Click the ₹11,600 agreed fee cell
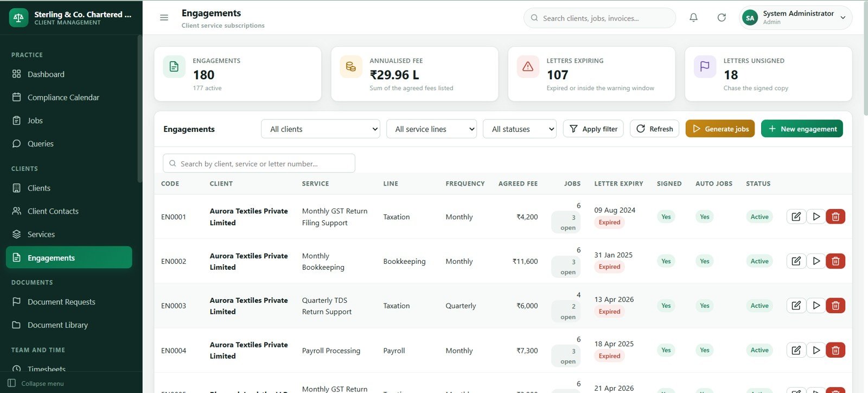This screenshot has height=393, width=868. pos(525,261)
